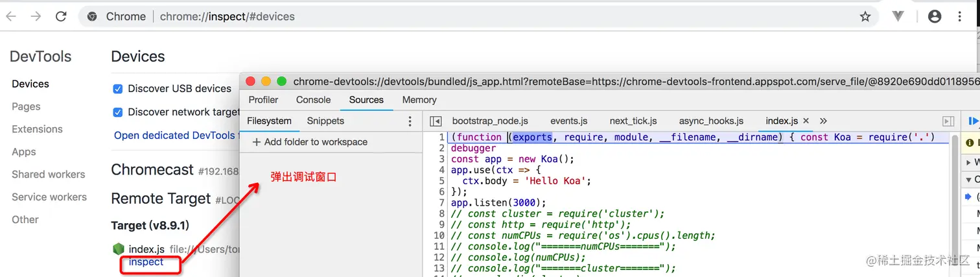Switch to the Sources tab
This screenshot has width=980, height=277.
pyautogui.click(x=366, y=100)
